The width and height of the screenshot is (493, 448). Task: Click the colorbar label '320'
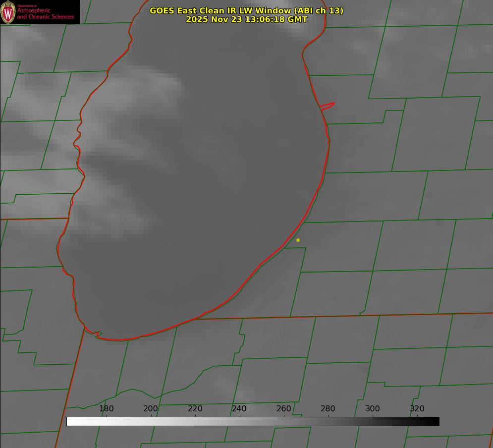pyautogui.click(x=417, y=408)
